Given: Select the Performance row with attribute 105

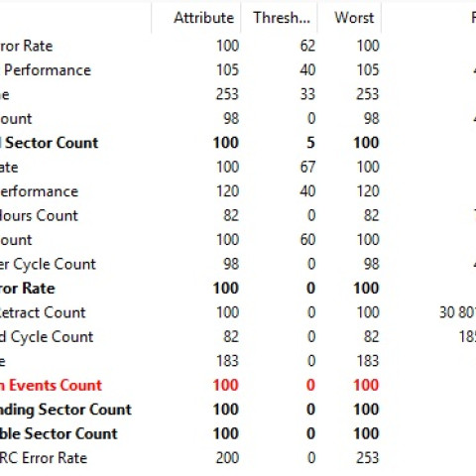Looking at the screenshot, I should coord(238,70).
